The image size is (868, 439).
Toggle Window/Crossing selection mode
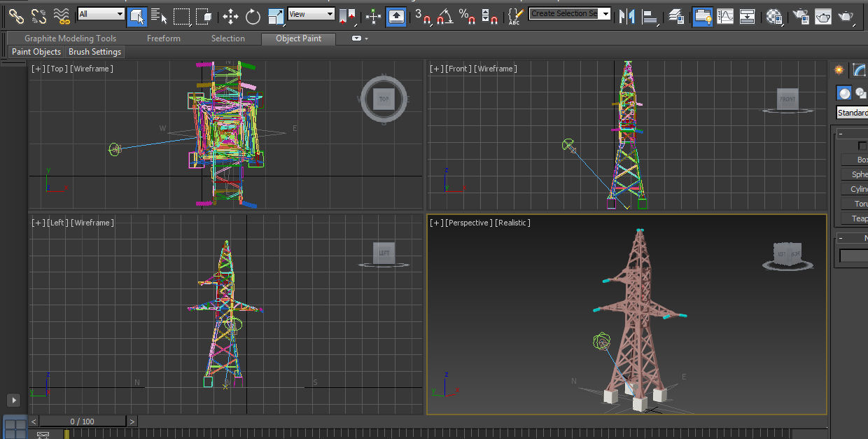pos(204,15)
